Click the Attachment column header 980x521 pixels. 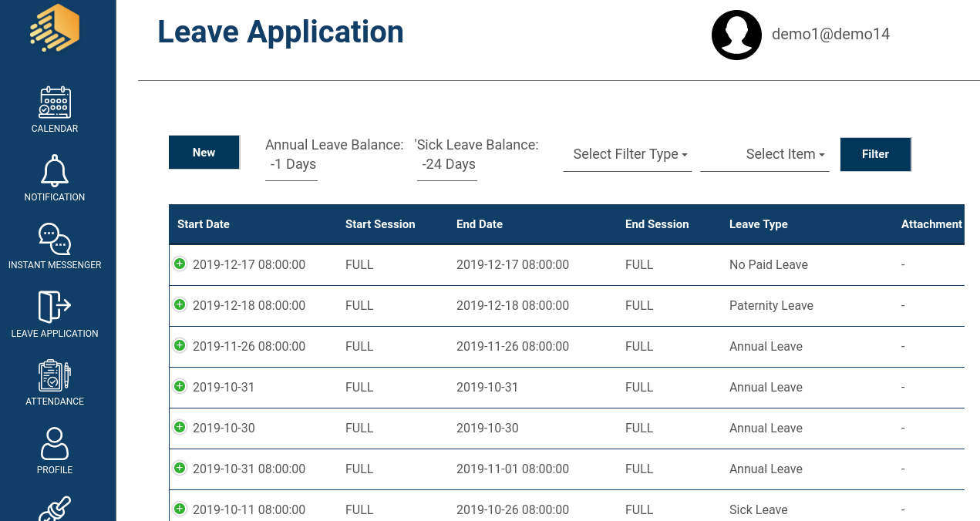click(x=931, y=224)
